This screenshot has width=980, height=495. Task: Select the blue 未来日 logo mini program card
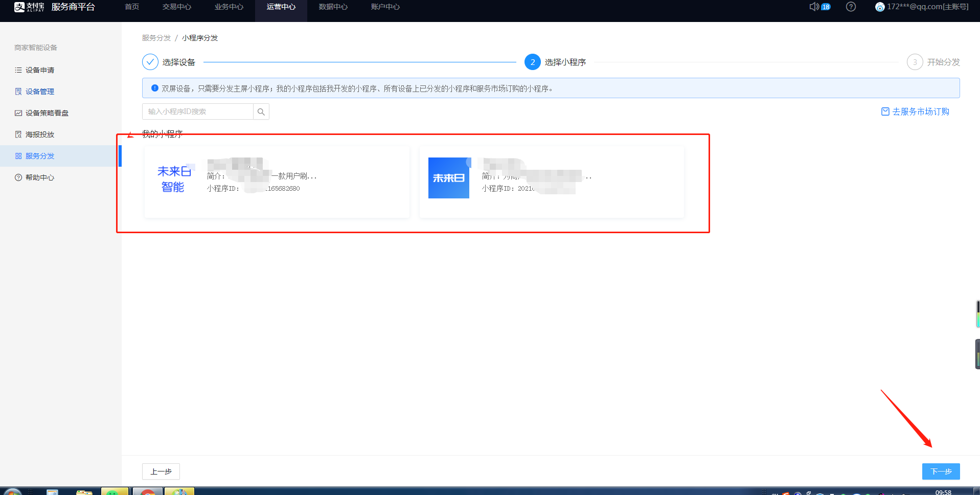(x=552, y=182)
